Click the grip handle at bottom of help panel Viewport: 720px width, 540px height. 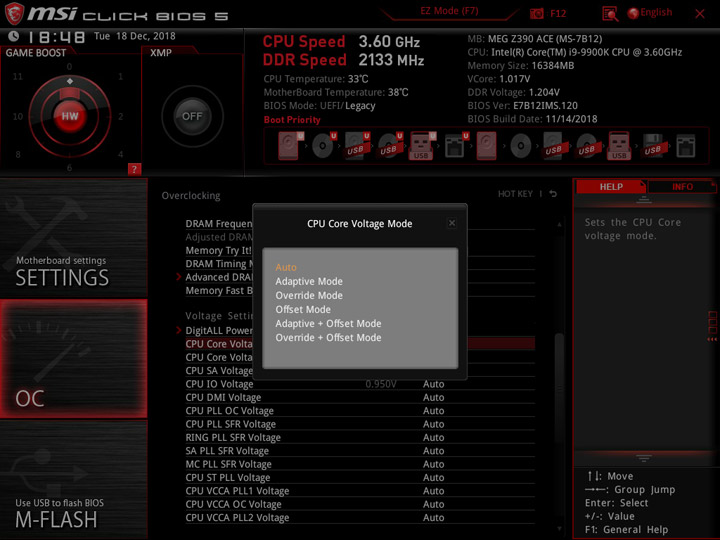coord(644,458)
